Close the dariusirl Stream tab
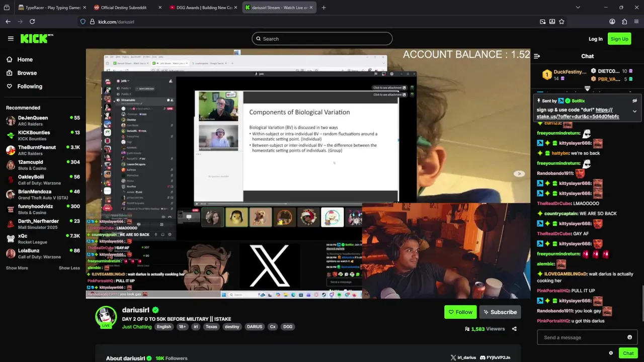The height and width of the screenshot is (362, 644). pyautogui.click(x=312, y=8)
